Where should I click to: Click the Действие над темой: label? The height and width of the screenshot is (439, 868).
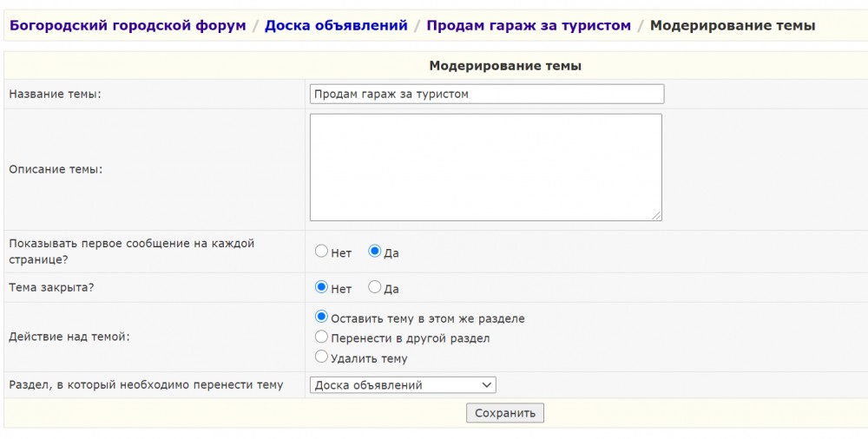click(x=69, y=337)
